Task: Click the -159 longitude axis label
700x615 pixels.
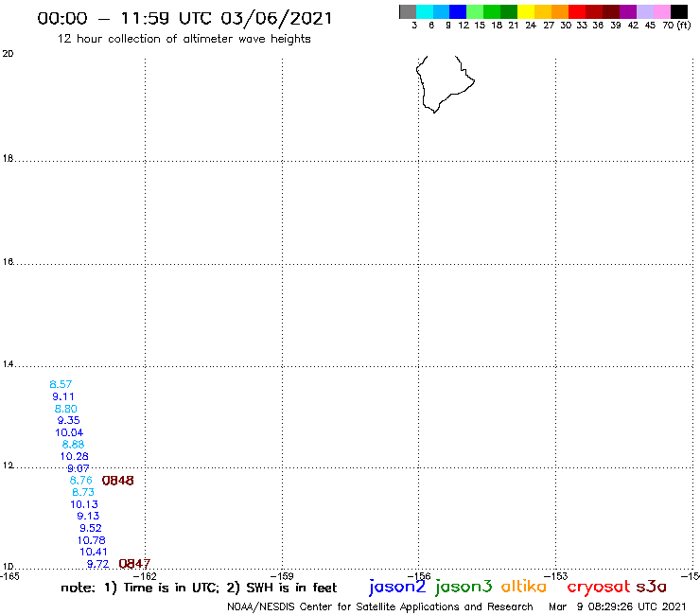Action: pyautogui.click(x=282, y=576)
